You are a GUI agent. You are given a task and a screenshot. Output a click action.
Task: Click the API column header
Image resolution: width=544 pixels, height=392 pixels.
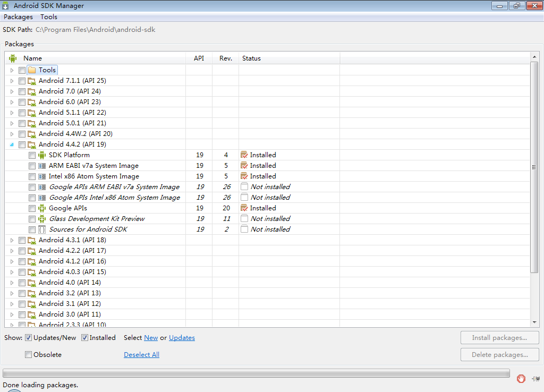[x=199, y=58]
